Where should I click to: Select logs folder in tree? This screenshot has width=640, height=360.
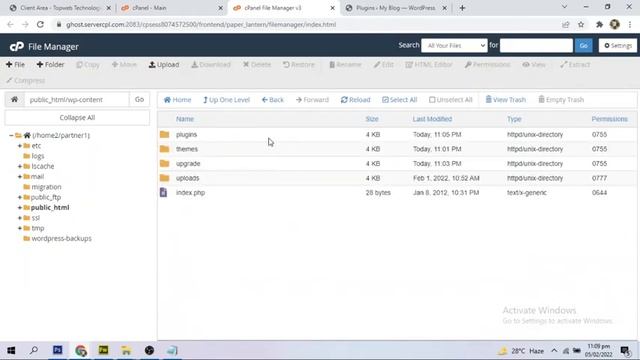pyautogui.click(x=38, y=156)
